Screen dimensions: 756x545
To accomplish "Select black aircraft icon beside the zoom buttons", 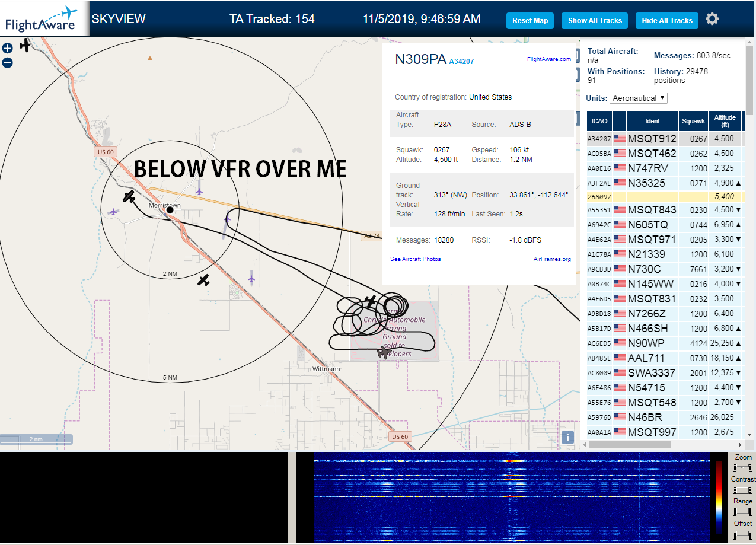I will coord(25,45).
